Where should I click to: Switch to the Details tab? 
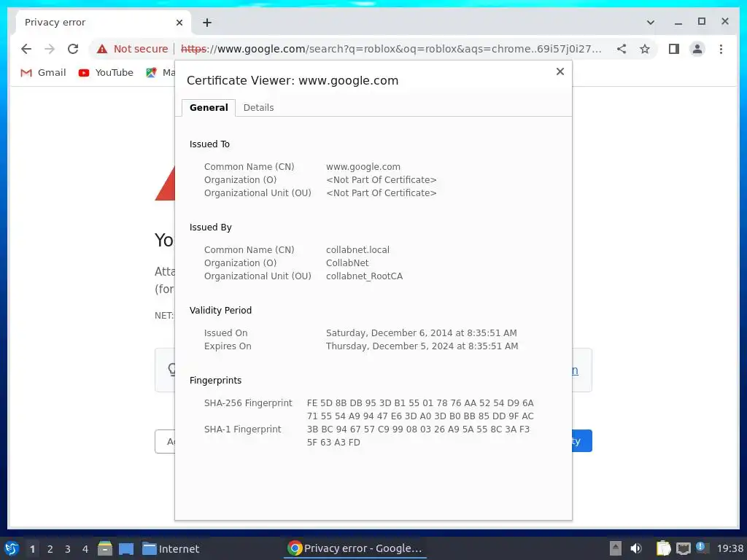(x=258, y=108)
